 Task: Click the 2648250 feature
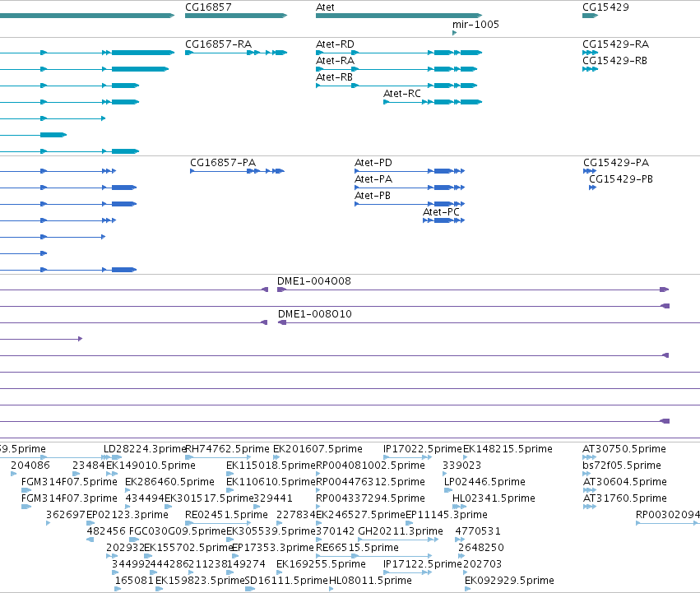click(481, 548)
